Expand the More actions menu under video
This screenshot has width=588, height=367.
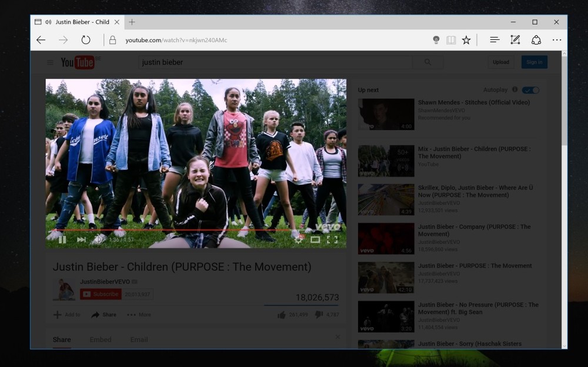[139, 315]
